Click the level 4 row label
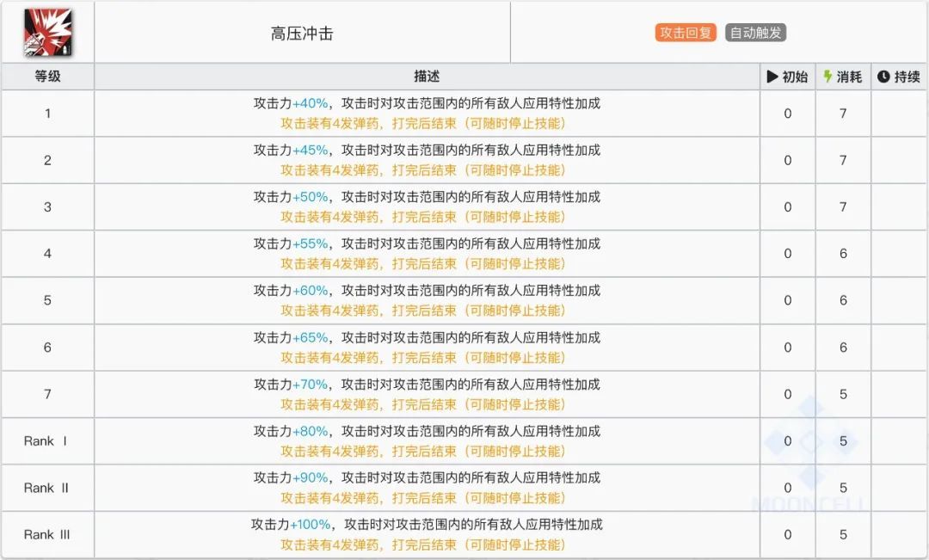This screenshot has height=560, width=929. pyautogui.click(x=47, y=254)
